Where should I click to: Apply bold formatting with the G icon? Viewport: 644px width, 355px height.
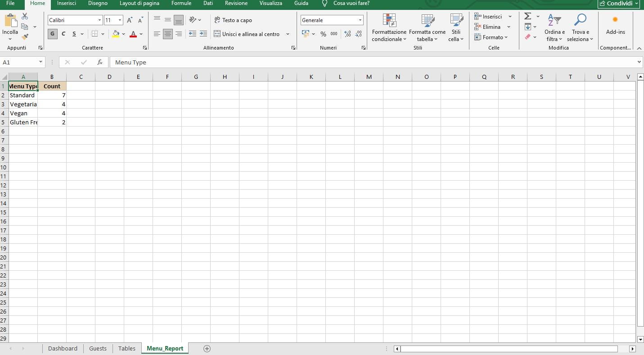pos(52,34)
